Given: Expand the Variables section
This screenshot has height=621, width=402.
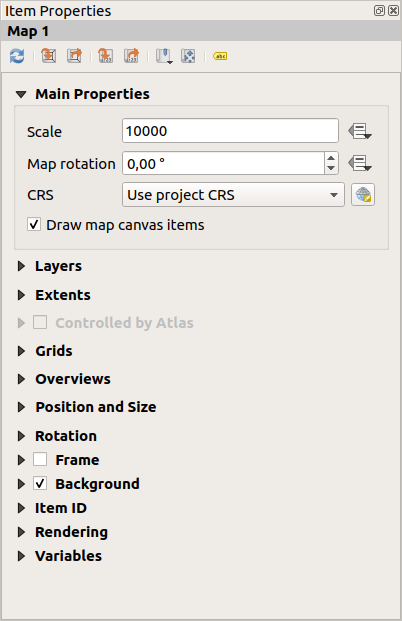Looking at the screenshot, I should coord(21,556).
